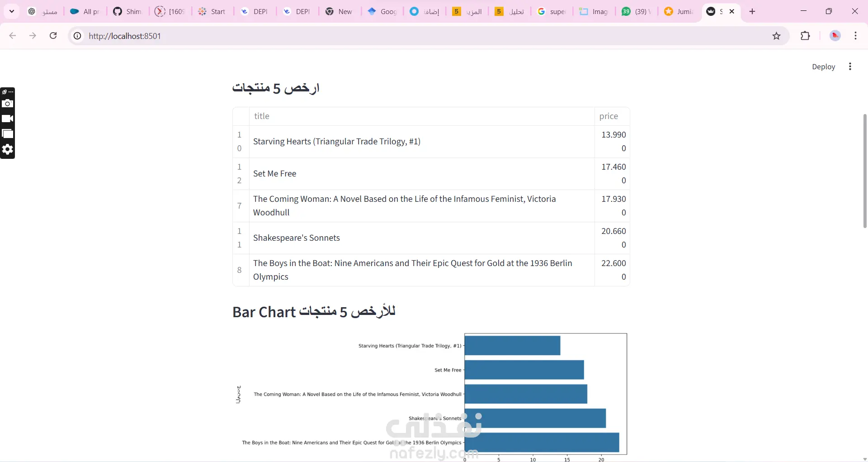Switch to the 'Start' tab

(212, 12)
